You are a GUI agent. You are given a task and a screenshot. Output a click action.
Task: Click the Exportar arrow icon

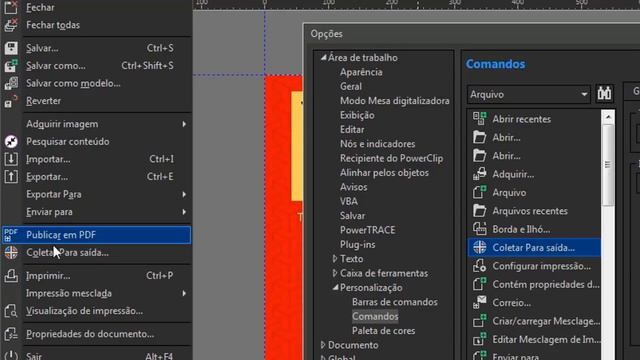[11, 176]
